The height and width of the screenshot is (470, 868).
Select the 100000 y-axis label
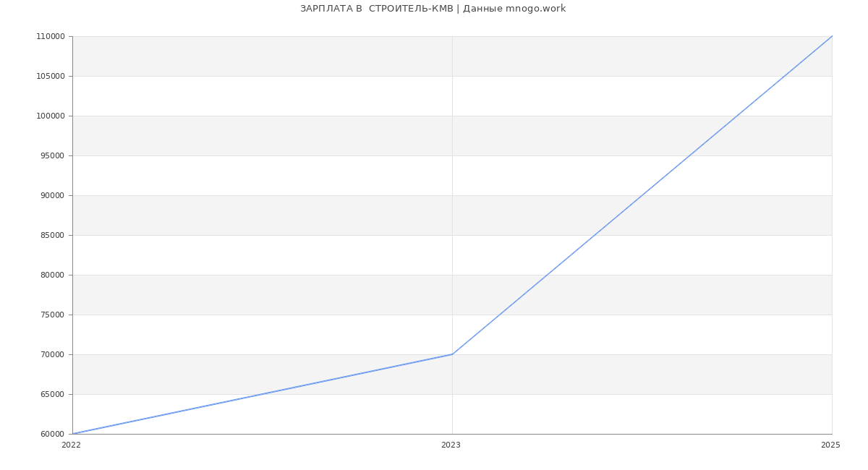(x=50, y=116)
